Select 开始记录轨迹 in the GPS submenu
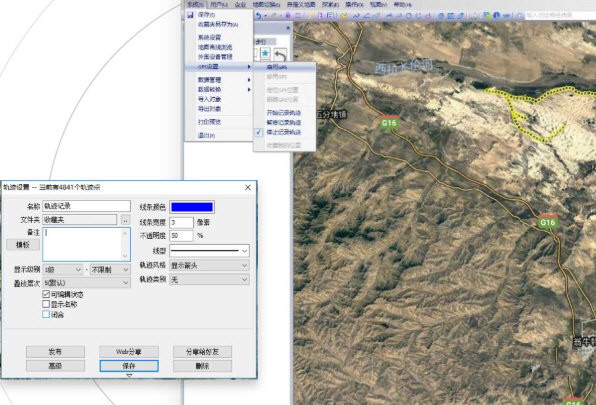 click(x=284, y=113)
